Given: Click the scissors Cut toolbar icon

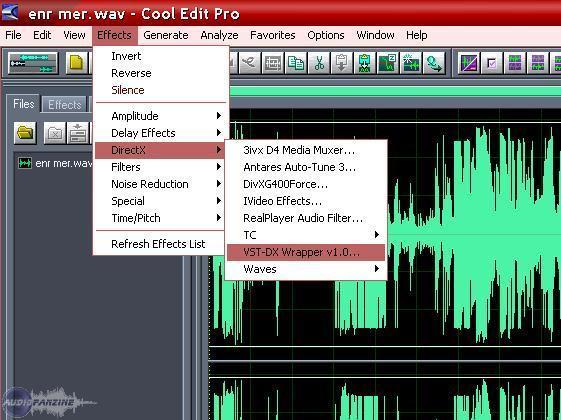Looking at the screenshot, I should point(319,63).
